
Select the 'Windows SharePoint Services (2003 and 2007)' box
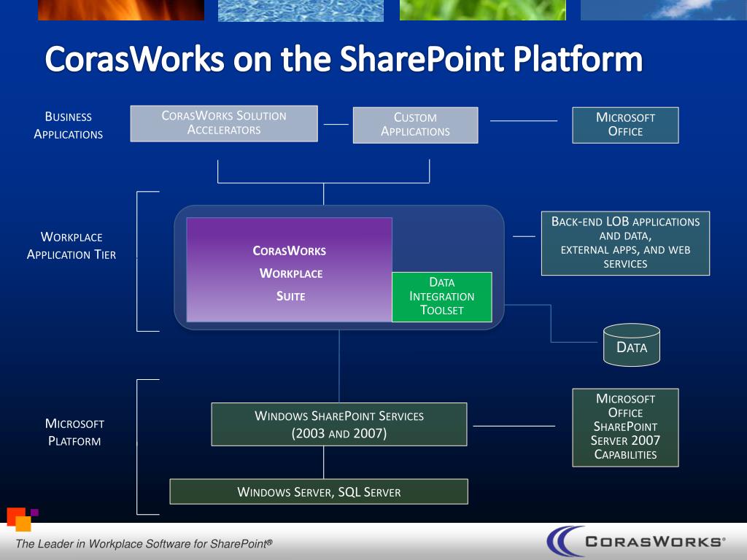pos(339,424)
